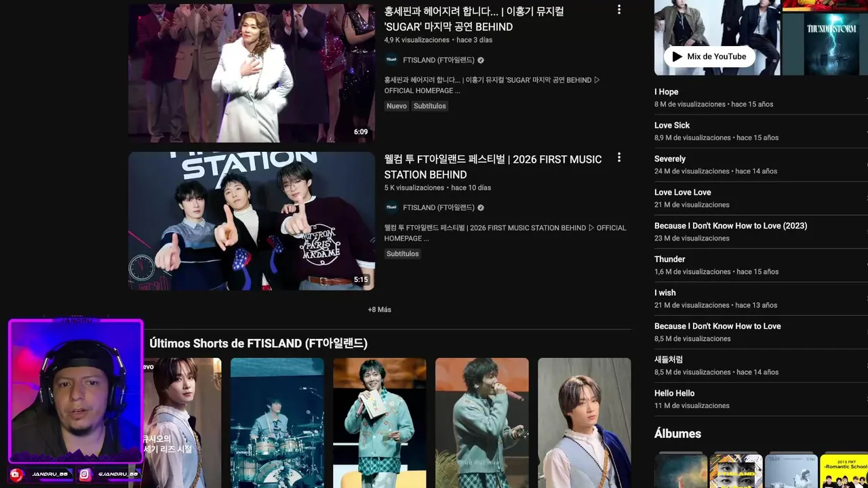Screen dimensions: 868x488
Task: Open the FIRST MUSIC STATION BEHIND thumbnail
Action: [x=252, y=221]
